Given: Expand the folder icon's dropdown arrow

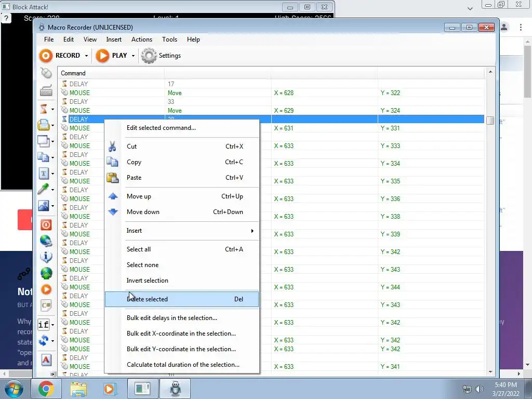Looking at the screenshot, I should 52,125.
